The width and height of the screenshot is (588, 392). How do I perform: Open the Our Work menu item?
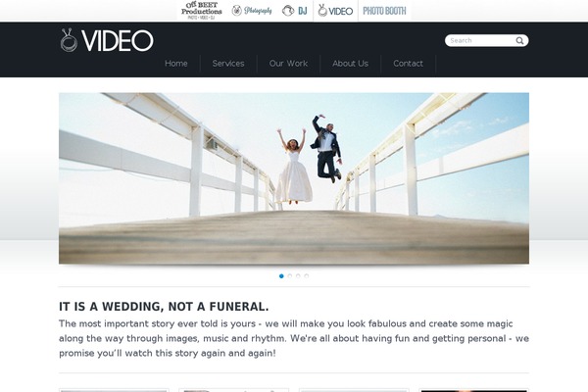coord(288,64)
